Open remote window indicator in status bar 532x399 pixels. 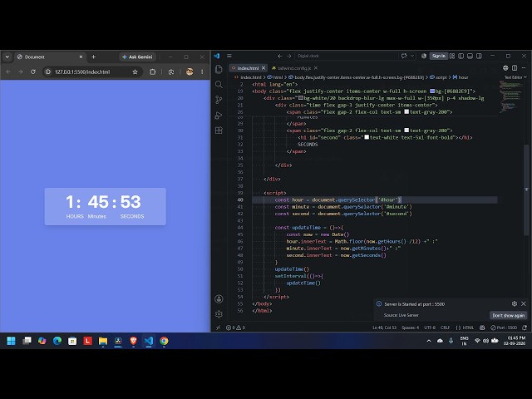click(218, 328)
